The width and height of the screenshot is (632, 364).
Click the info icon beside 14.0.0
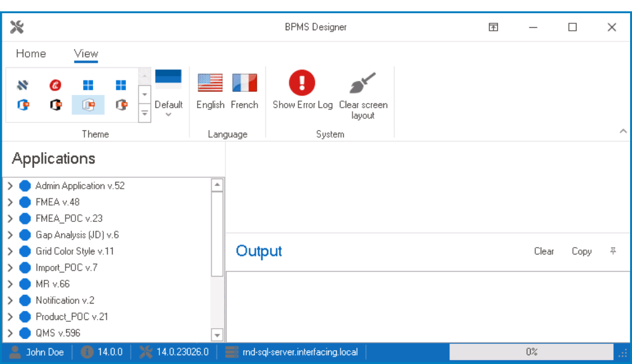coord(87,352)
